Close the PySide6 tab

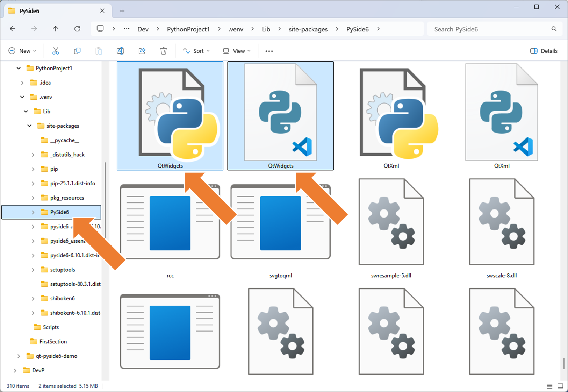tap(102, 11)
